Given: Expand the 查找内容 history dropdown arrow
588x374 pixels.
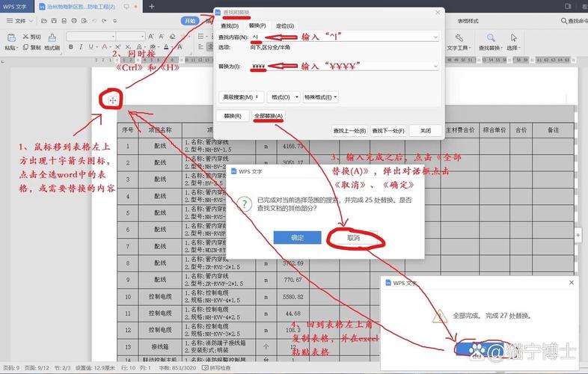Looking at the screenshot, I should 435,37.
